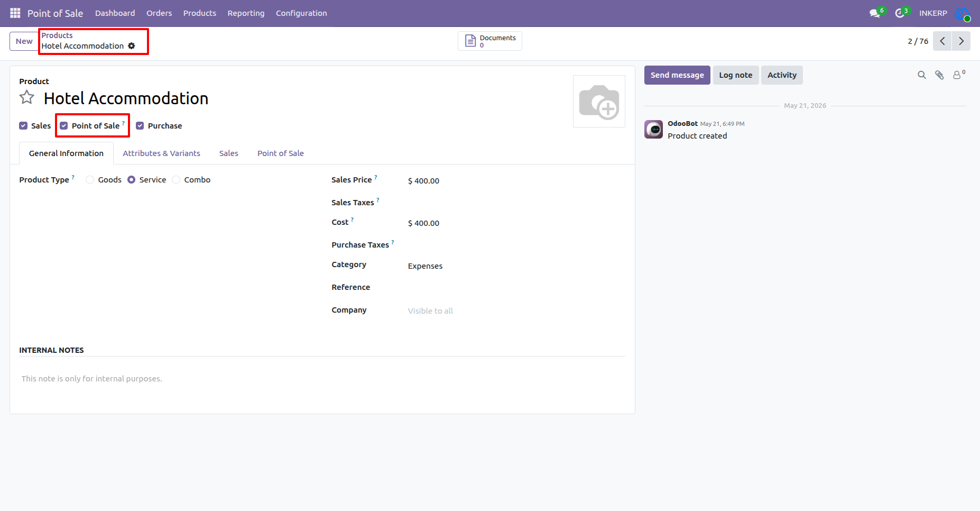
Task: Show followers icon in chatter
Action: (958, 75)
